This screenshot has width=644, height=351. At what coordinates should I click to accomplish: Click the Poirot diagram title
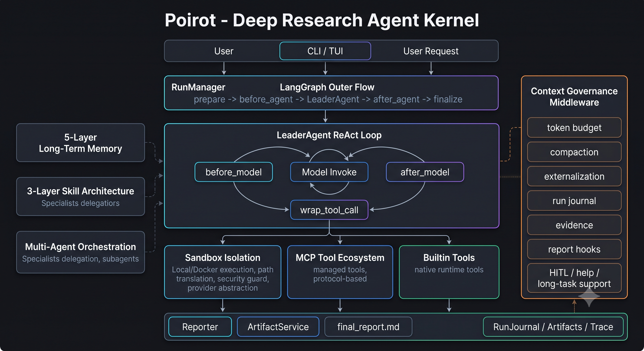click(322, 20)
